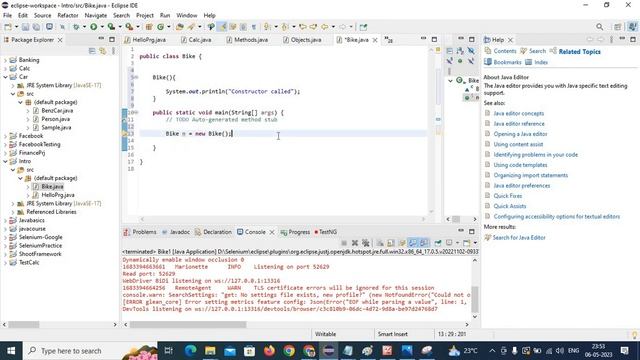Open the Javadoc tab

click(176, 232)
